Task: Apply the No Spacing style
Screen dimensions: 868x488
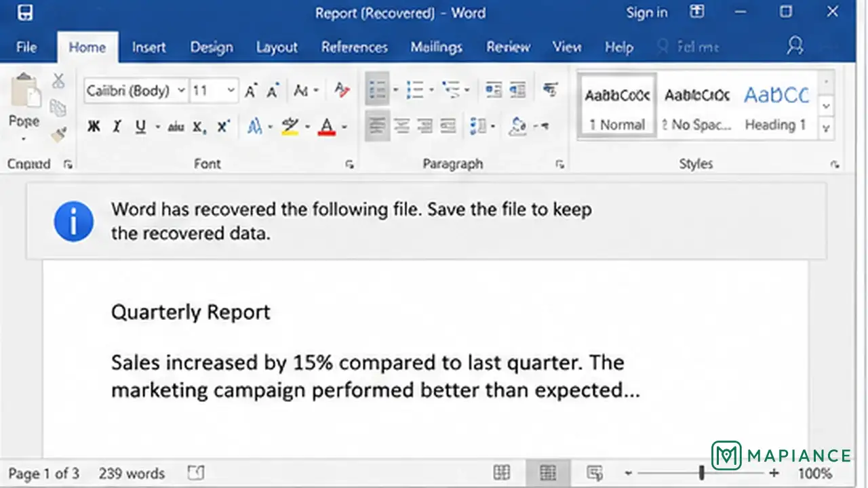Action: [696, 107]
